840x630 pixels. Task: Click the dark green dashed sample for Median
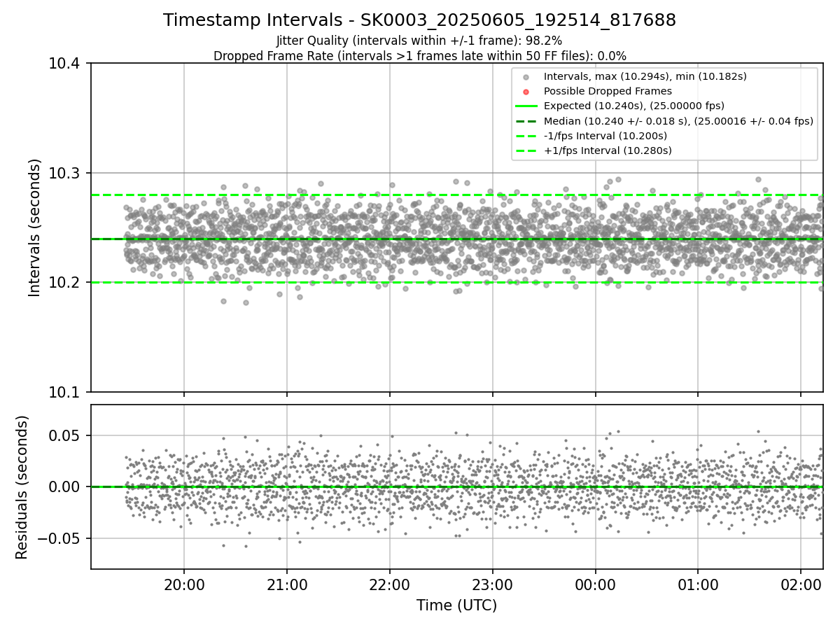pos(526,121)
